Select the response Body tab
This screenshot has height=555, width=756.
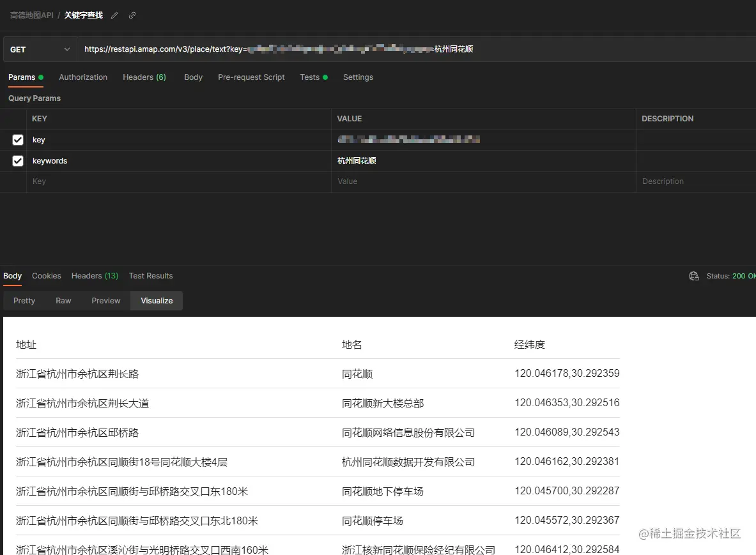point(13,275)
